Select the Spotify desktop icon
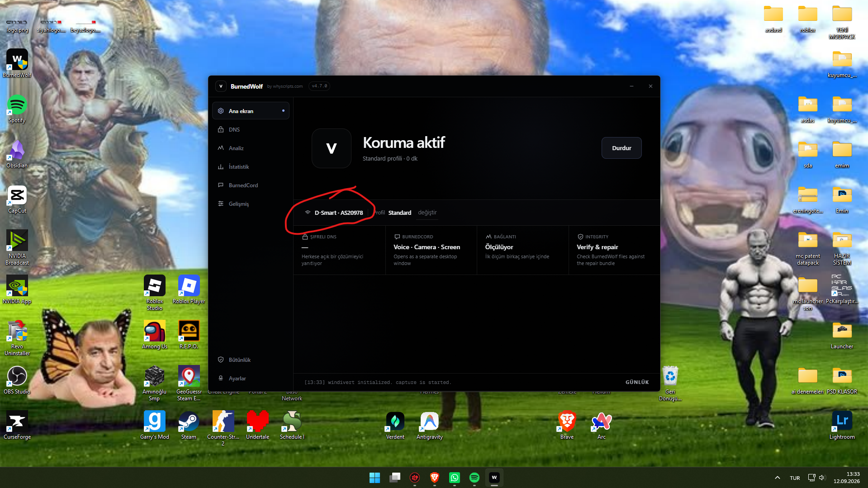 17,109
